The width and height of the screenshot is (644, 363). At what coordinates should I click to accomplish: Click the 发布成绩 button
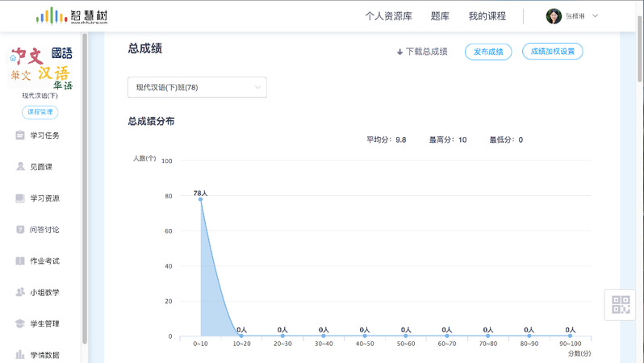pos(488,52)
